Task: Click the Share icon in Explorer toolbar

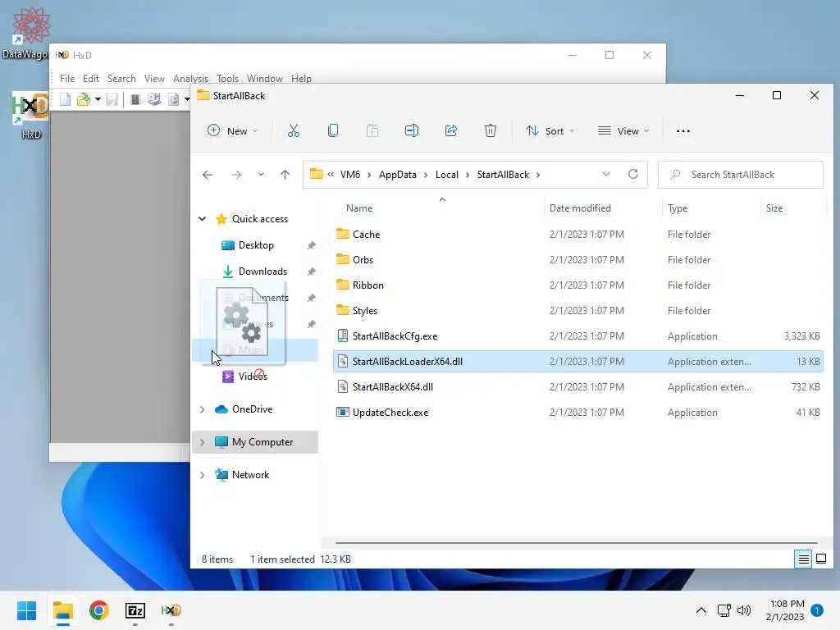Action: 451,130
